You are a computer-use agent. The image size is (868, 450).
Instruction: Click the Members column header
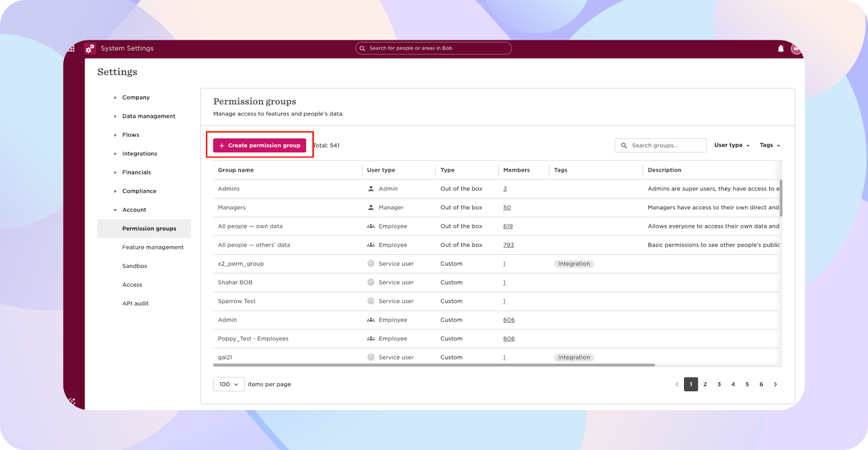(516, 170)
